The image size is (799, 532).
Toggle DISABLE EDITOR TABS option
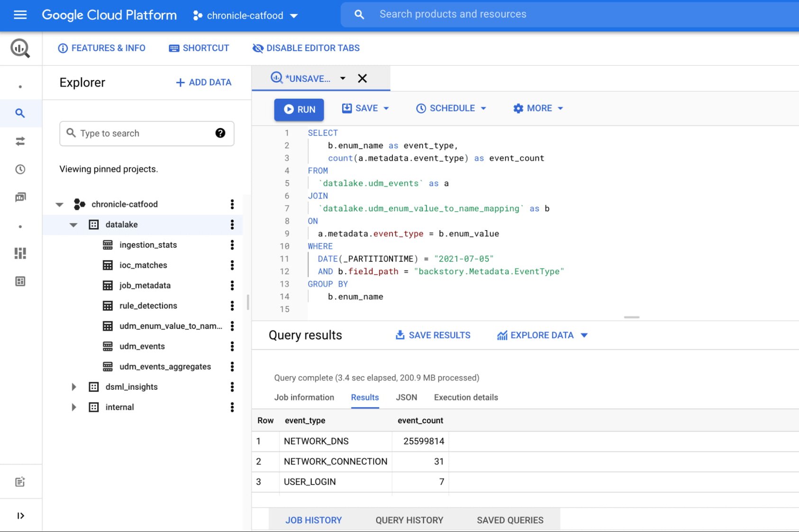click(x=305, y=48)
